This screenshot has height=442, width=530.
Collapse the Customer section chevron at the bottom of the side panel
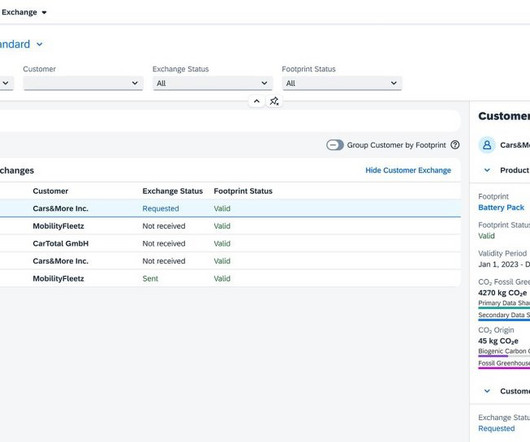tap(487, 391)
